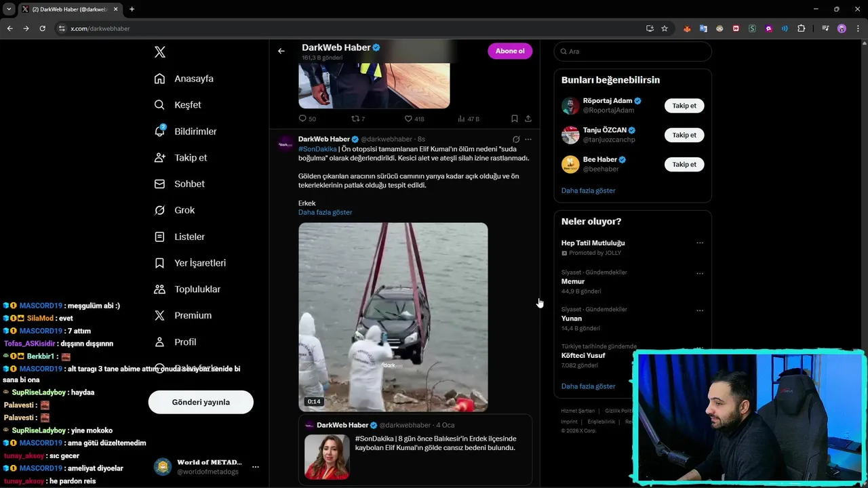The height and width of the screenshot is (488, 868).
Task: Open Bildirimler notifications
Action: tap(186, 131)
